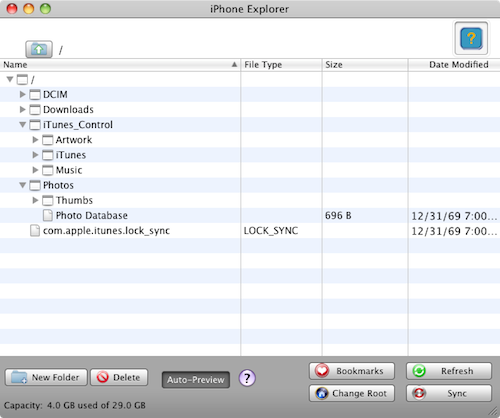The width and height of the screenshot is (500, 418).
Task: Select the DCIM row label
Action: pyautogui.click(x=55, y=95)
